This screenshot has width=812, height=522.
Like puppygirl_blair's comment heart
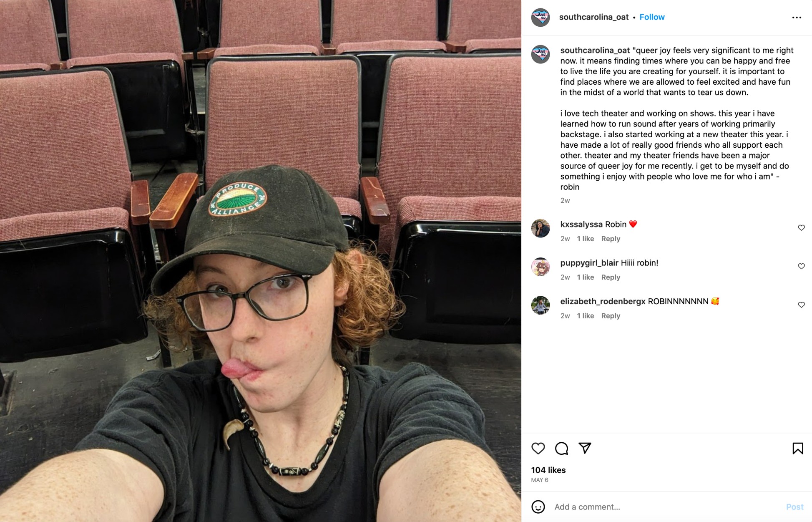[x=801, y=266]
